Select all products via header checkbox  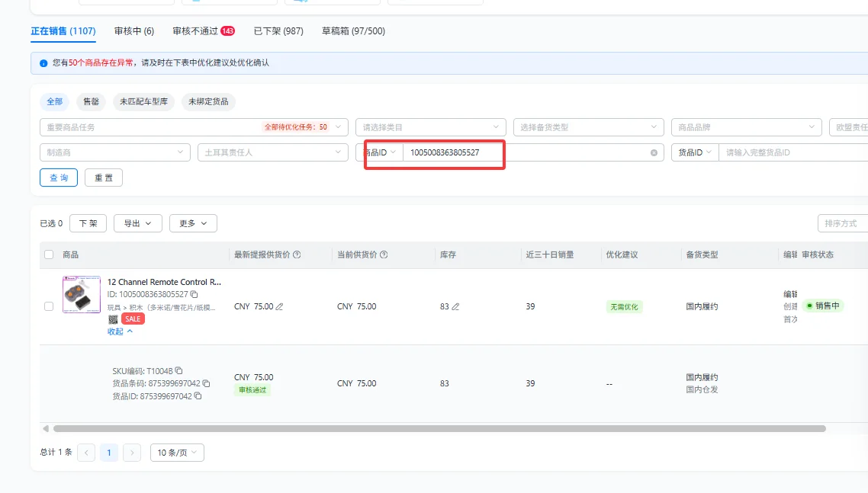(49, 255)
